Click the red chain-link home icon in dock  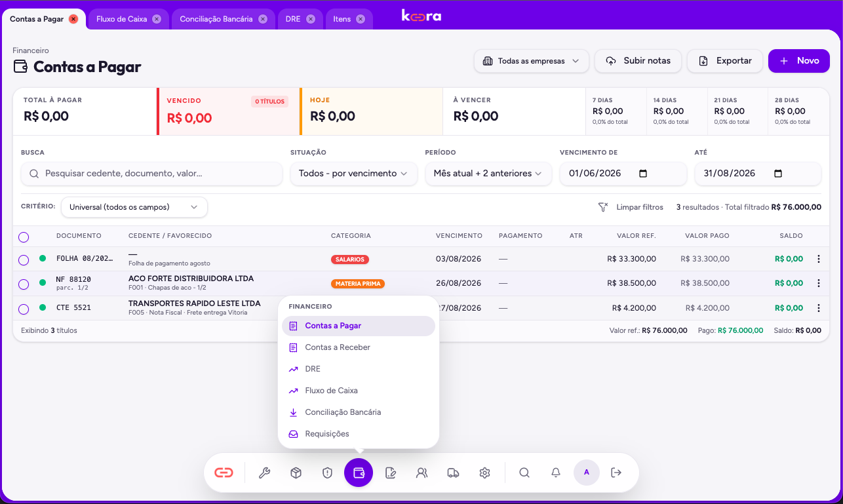coord(224,473)
